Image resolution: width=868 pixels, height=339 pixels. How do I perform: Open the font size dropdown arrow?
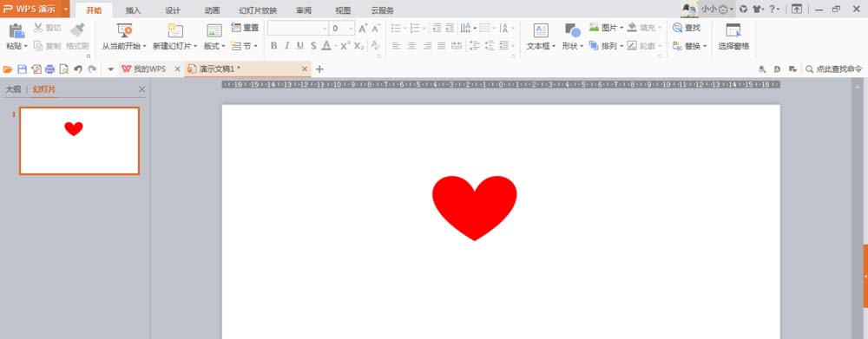[x=351, y=29]
